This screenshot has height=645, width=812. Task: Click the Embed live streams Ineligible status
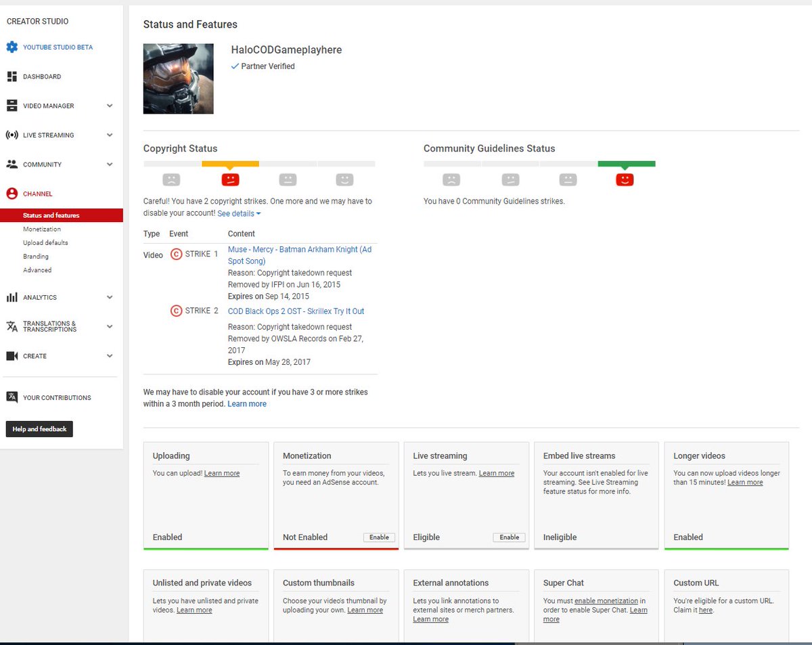pyautogui.click(x=560, y=537)
